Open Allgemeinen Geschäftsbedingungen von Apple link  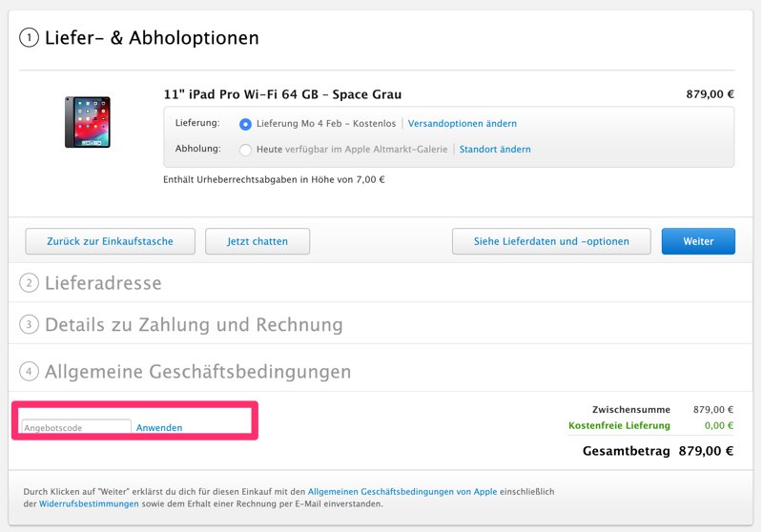click(x=402, y=492)
